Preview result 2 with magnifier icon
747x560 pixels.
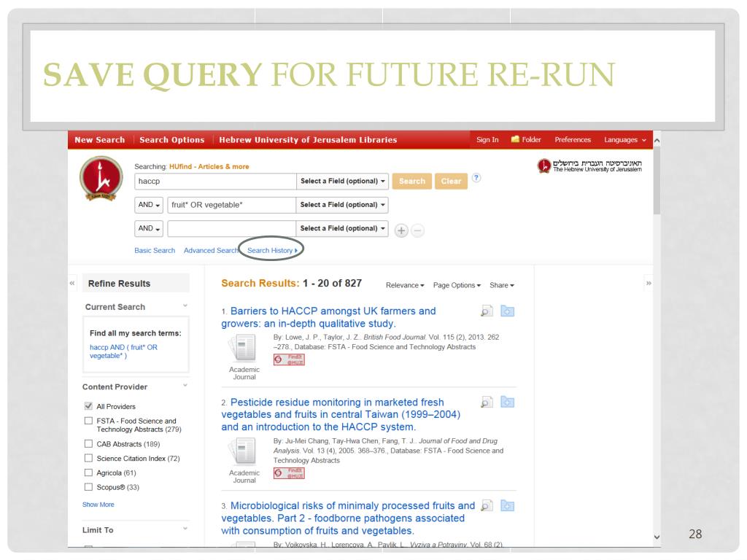click(x=487, y=402)
